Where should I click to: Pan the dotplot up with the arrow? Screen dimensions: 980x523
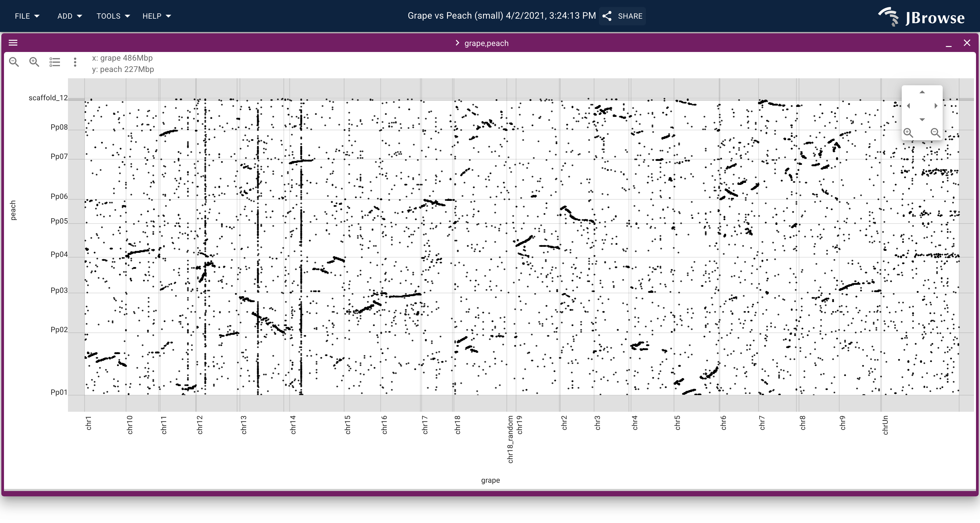(922, 92)
